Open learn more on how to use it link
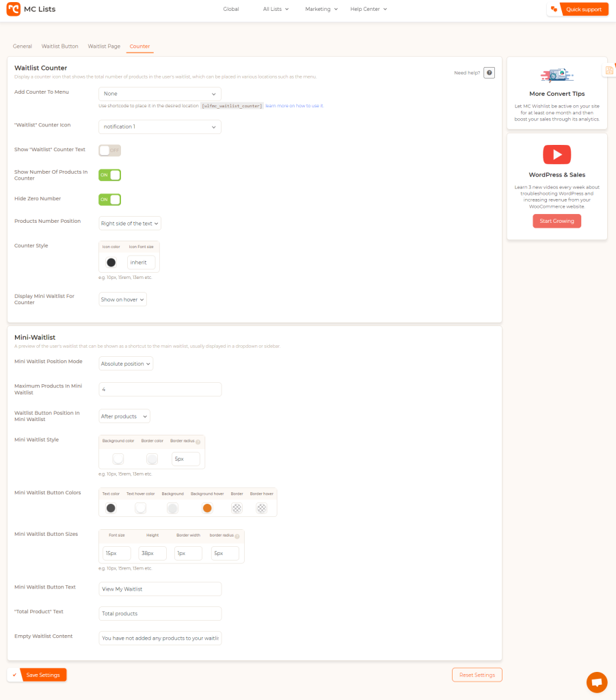The height and width of the screenshot is (700, 616). 294,106
